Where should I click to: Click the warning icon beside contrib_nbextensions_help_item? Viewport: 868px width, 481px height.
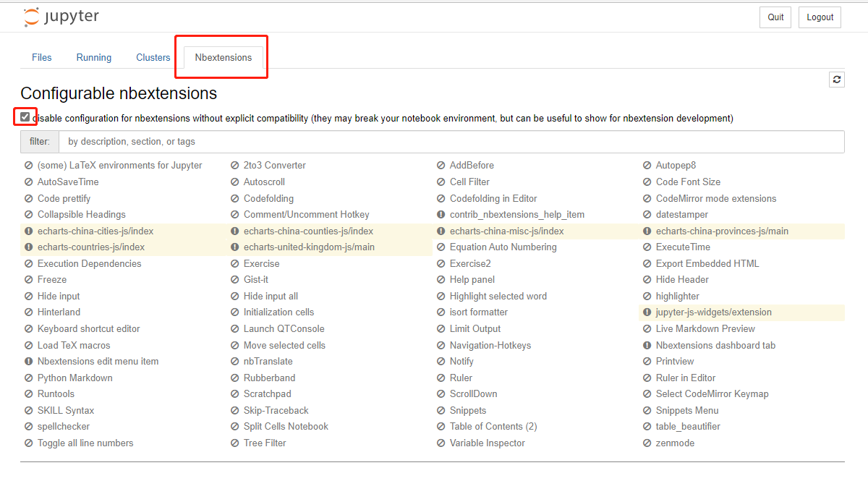pyautogui.click(x=441, y=215)
